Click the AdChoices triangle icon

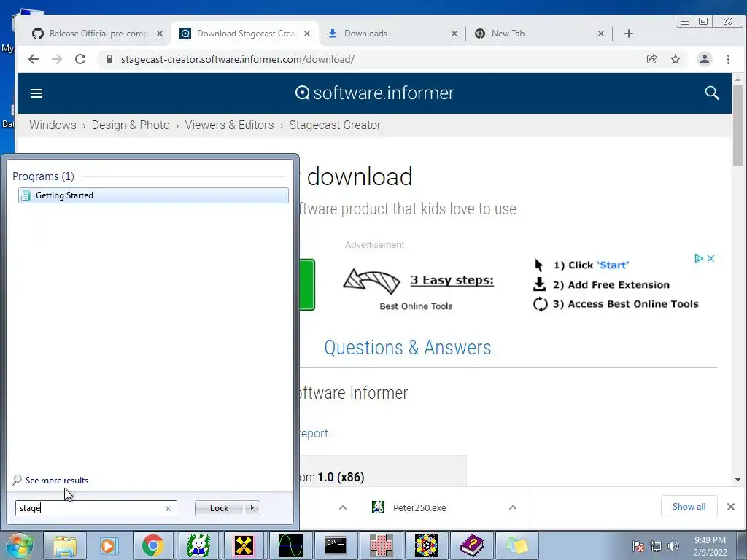tap(698, 259)
